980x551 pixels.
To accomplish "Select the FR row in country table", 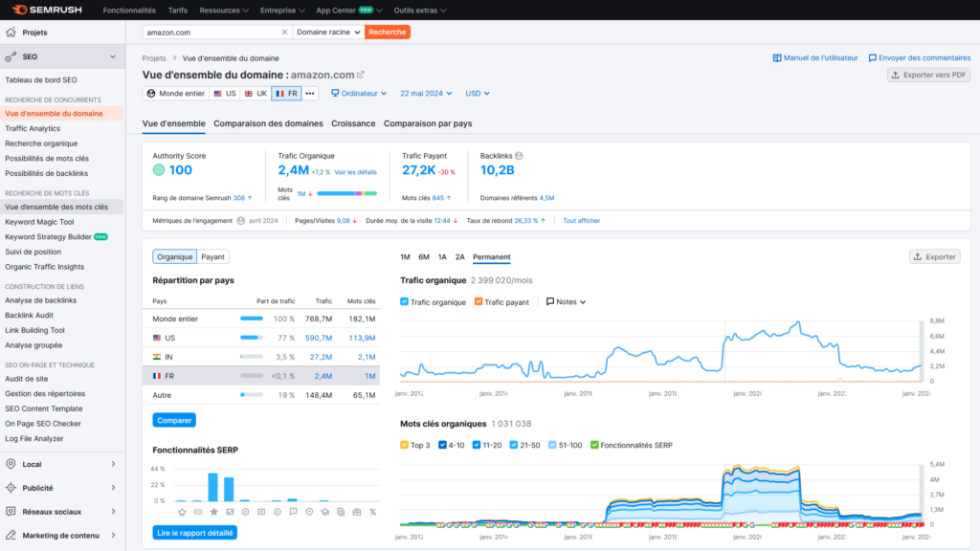I will (x=261, y=376).
